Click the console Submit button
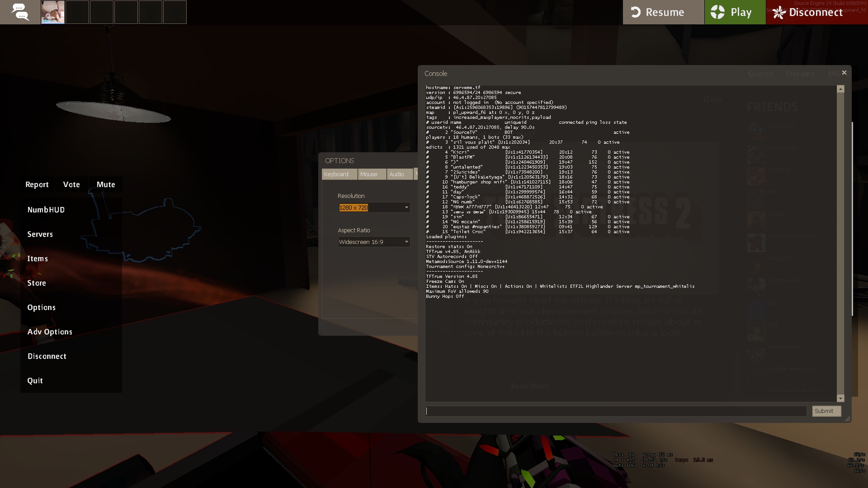The image size is (868, 488). 826,411
